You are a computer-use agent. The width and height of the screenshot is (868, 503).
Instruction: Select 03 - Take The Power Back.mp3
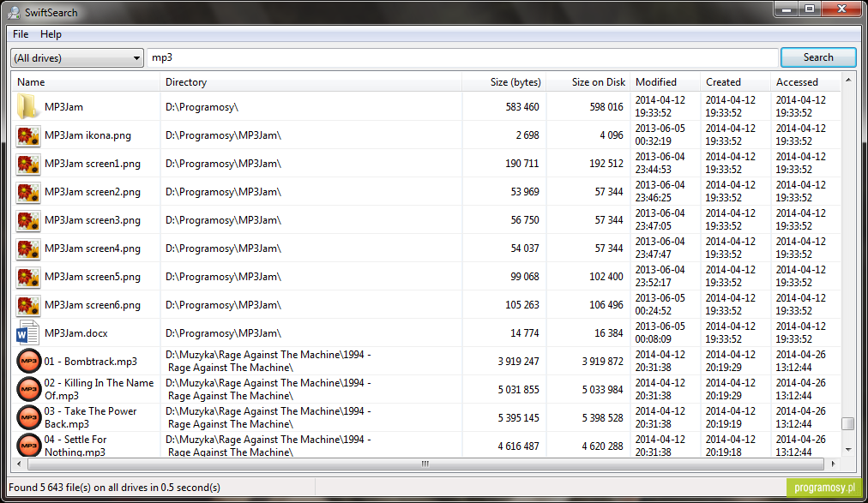91,418
